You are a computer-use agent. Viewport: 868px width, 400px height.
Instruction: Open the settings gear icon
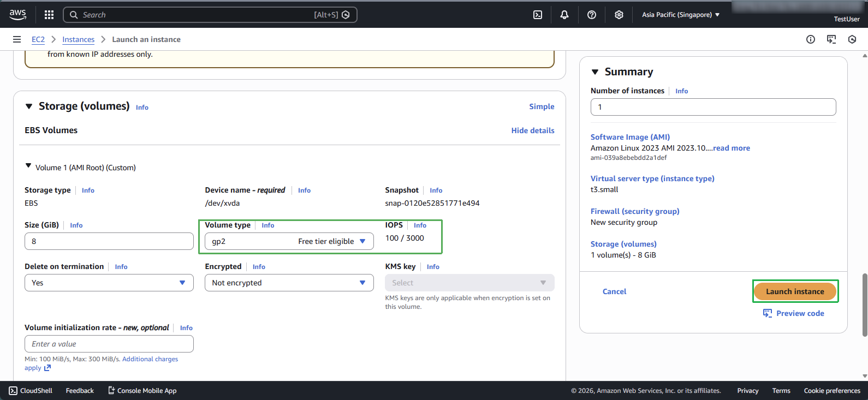[x=619, y=15]
